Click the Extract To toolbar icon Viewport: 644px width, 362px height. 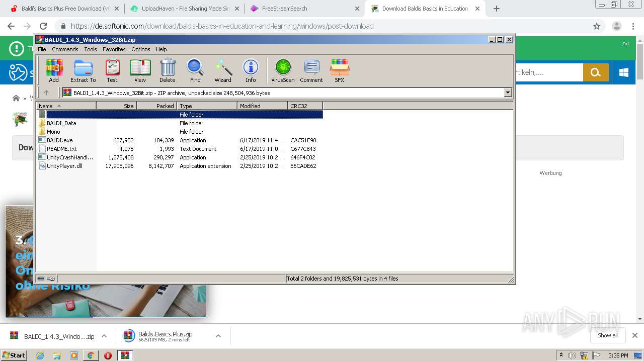tap(83, 71)
